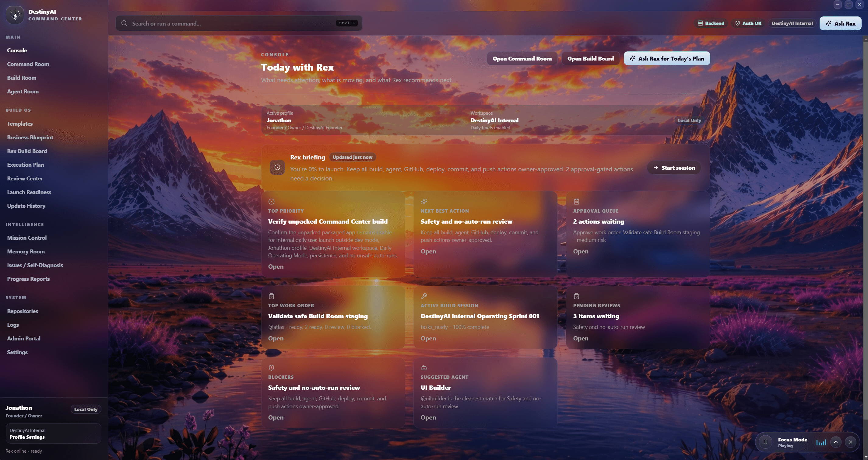Click the Next Best Action sparkle icon
The image size is (868, 460).
tap(424, 201)
